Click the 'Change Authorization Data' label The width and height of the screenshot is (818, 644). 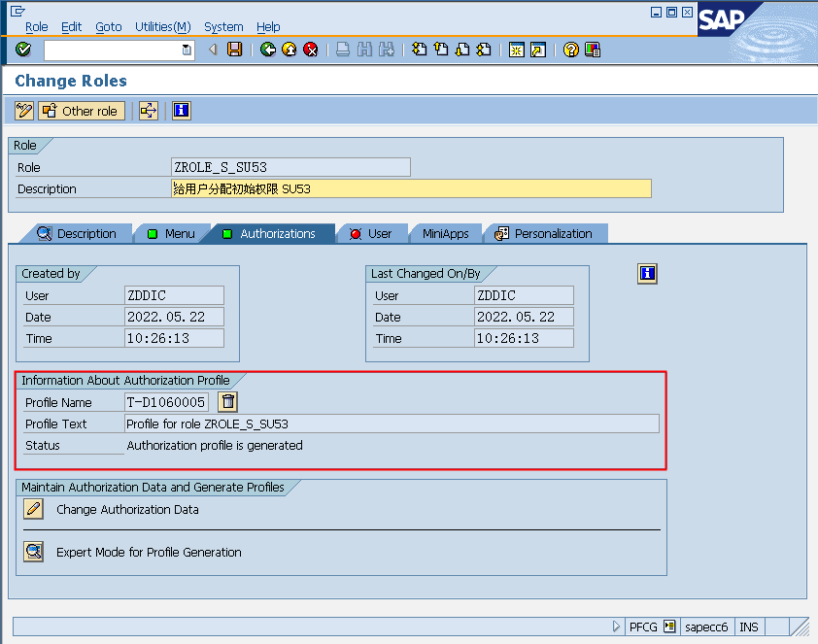tap(127, 509)
